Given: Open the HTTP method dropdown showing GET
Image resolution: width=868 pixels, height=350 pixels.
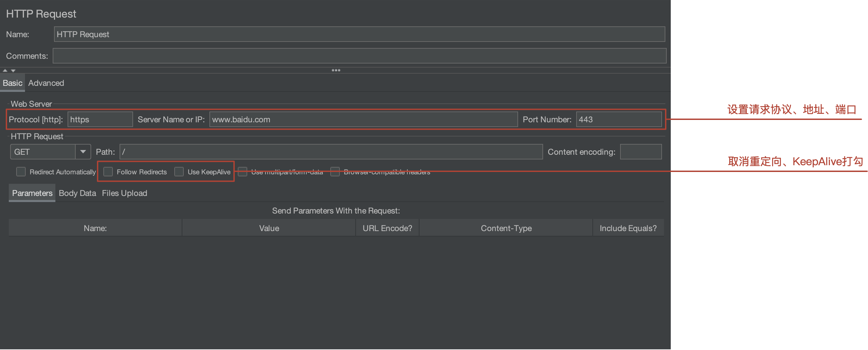Looking at the screenshot, I should (x=83, y=151).
